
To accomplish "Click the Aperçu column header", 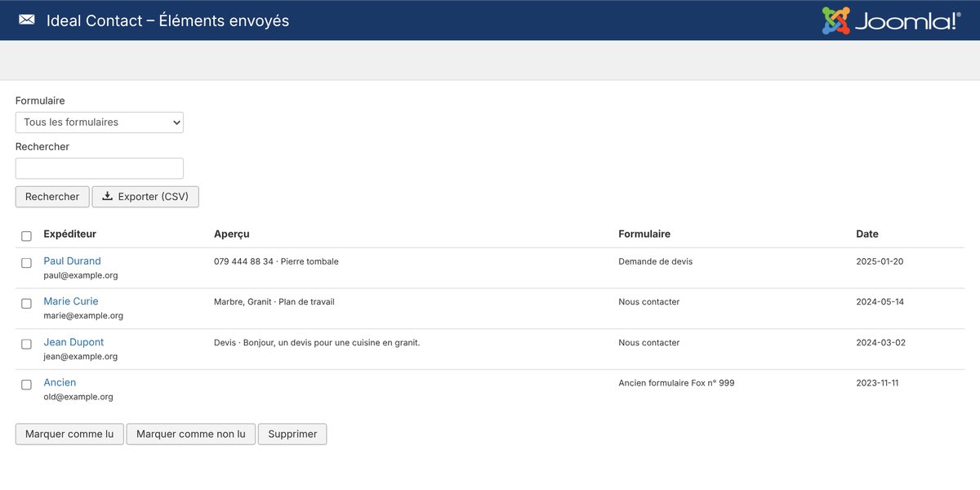I will 232,234.
